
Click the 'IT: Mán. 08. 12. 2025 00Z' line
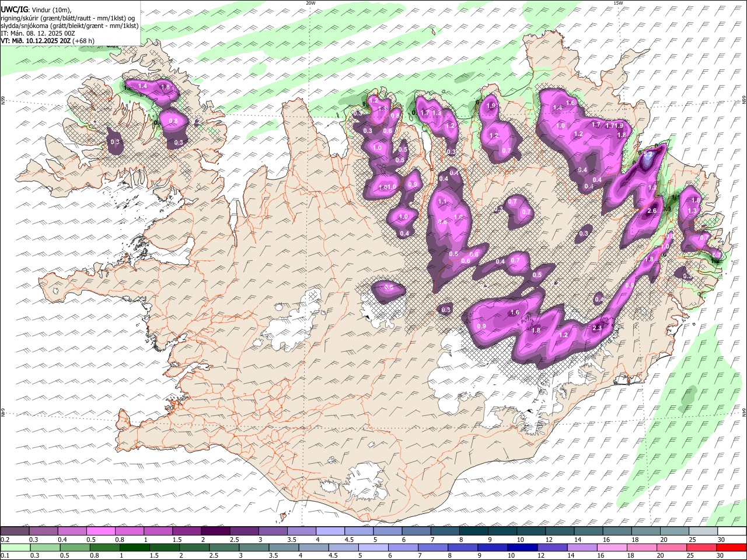click(38, 33)
